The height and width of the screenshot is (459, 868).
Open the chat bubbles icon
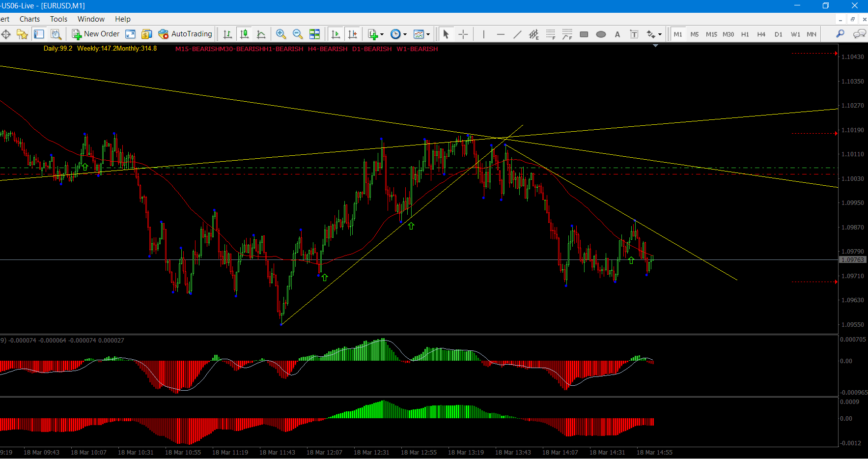coord(859,34)
